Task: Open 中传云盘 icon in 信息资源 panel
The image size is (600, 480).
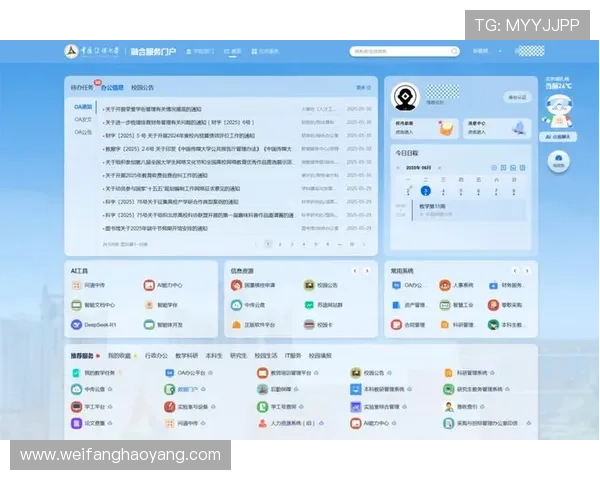Action: 236,305
